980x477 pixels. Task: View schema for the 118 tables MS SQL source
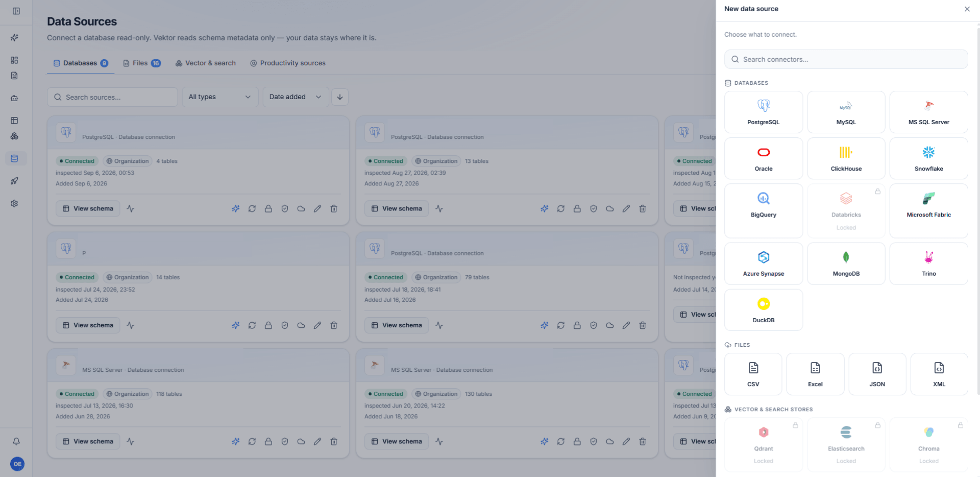pos(88,441)
